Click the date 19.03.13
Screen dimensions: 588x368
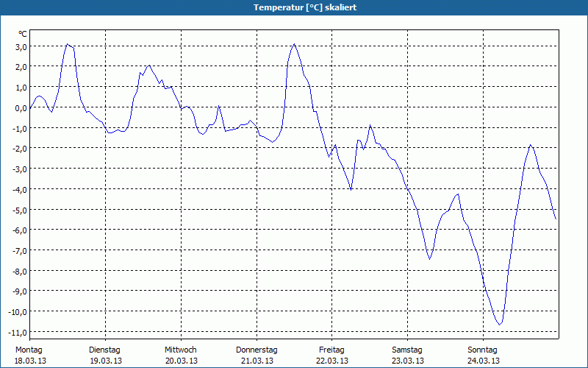click(x=106, y=361)
